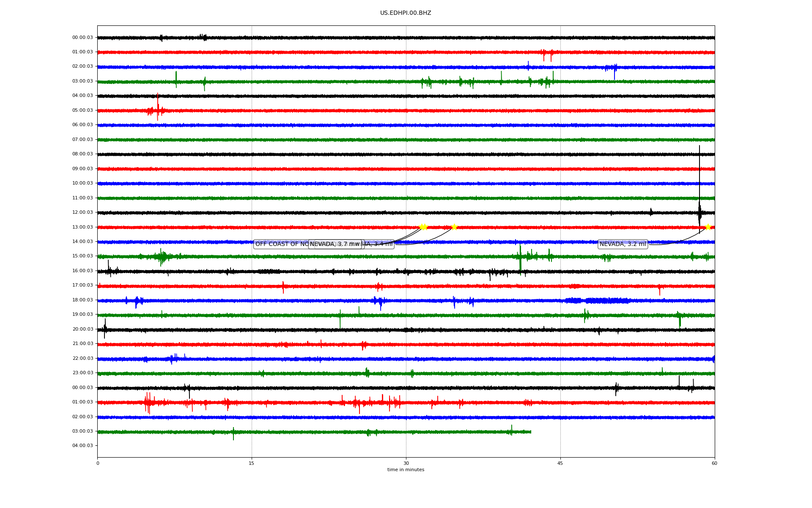Click the 11:00:03 row label
This screenshot has height=508, width=812.
tap(82, 198)
